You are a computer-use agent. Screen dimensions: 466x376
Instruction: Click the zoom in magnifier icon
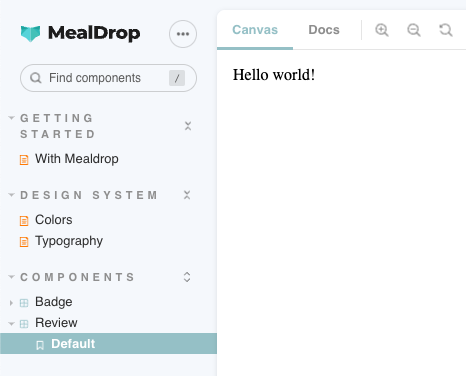[x=382, y=30]
